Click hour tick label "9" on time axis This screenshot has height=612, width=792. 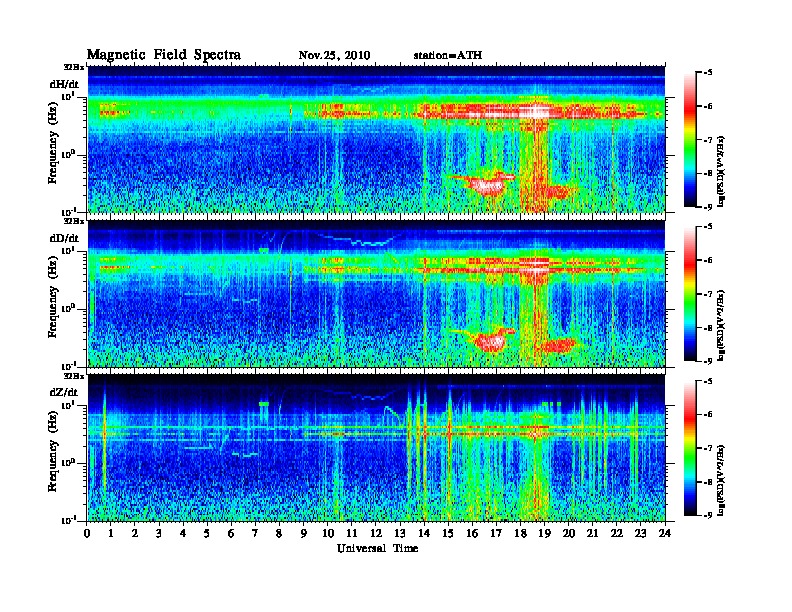[x=304, y=534]
